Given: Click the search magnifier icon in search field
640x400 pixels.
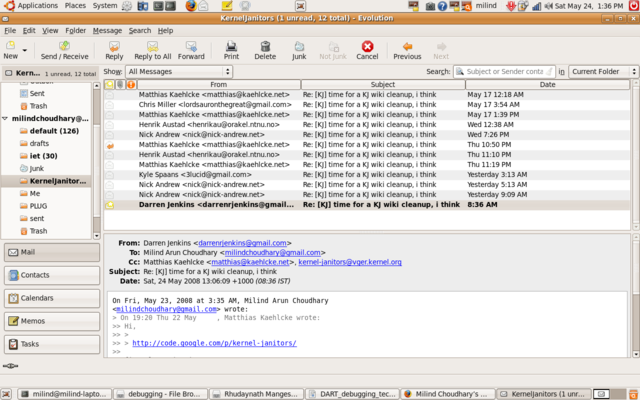Looking at the screenshot, I should tap(460, 71).
